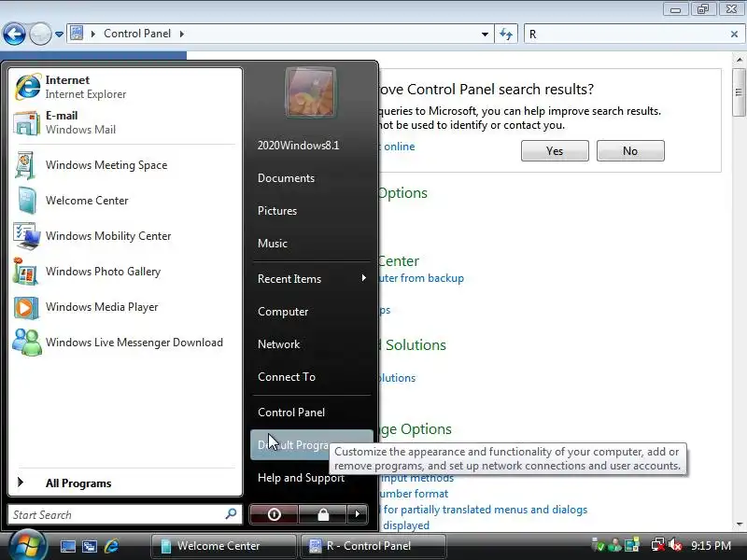Switch to Welcome Center taskbar button
The width and height of the screenshot is (747, 560).
pyautogui.click(x=223, y=546)
